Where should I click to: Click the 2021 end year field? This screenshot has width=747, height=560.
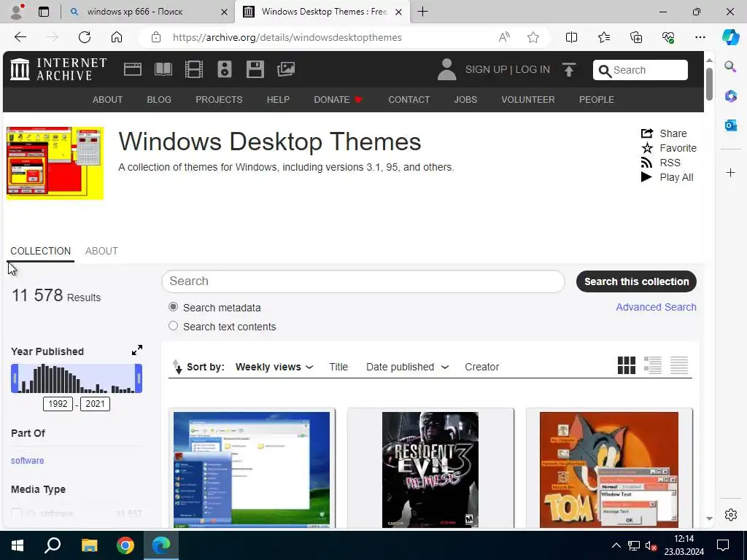(x=96, y=404)
